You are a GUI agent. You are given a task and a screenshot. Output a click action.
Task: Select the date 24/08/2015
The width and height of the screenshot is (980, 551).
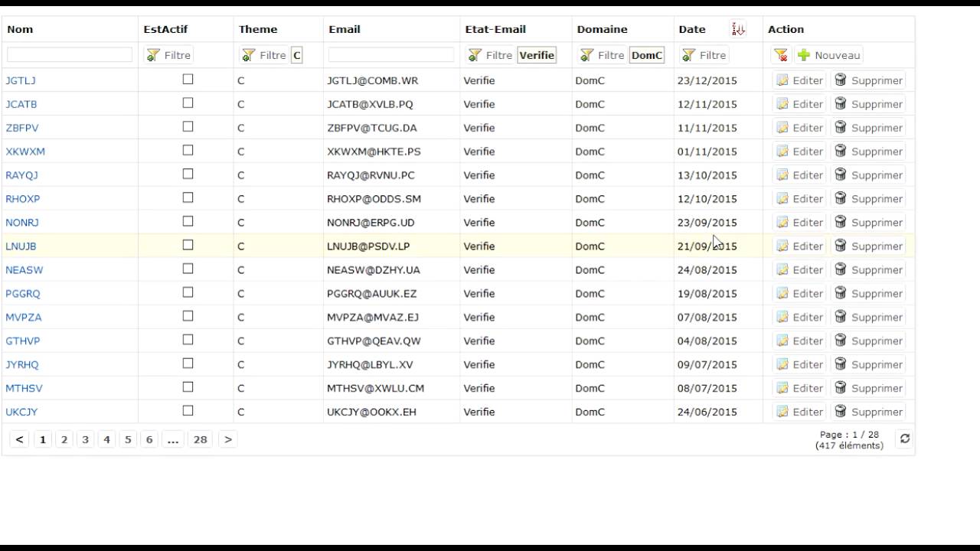pos(707,270)
